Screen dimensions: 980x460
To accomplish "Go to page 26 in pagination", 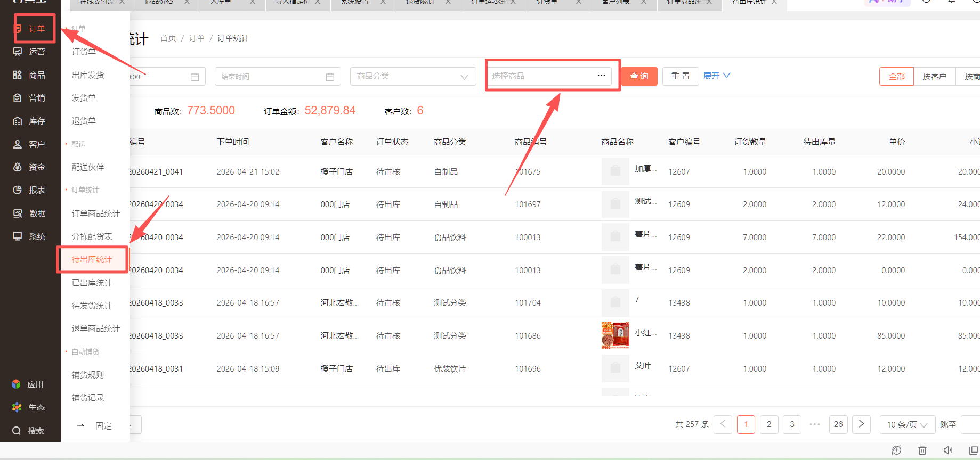I will (x=838, y=424).
